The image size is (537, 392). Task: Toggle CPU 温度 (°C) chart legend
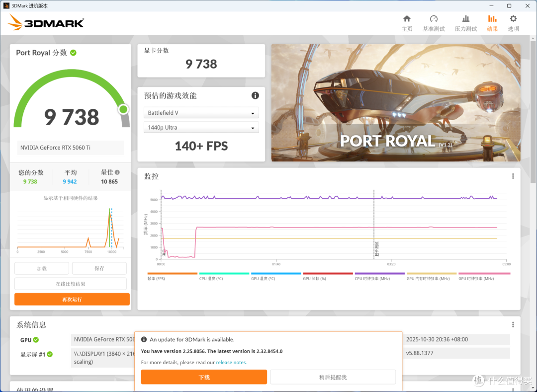click(x=224, y=276)
